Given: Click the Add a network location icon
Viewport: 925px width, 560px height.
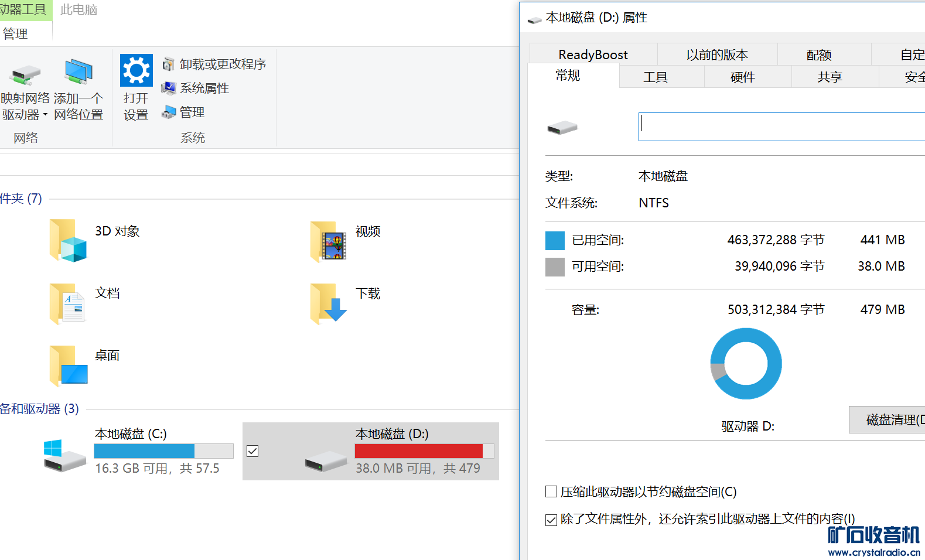Looking at the screenshot, I should (78, 73).
